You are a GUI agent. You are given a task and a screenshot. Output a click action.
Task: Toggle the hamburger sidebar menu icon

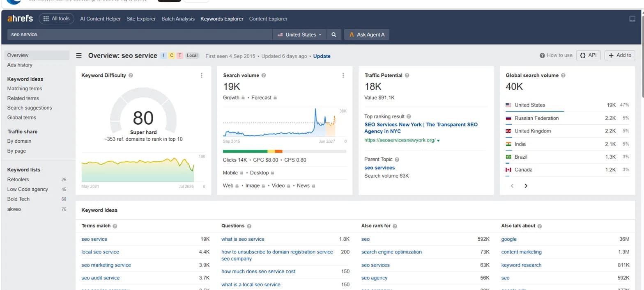point(79,56)
